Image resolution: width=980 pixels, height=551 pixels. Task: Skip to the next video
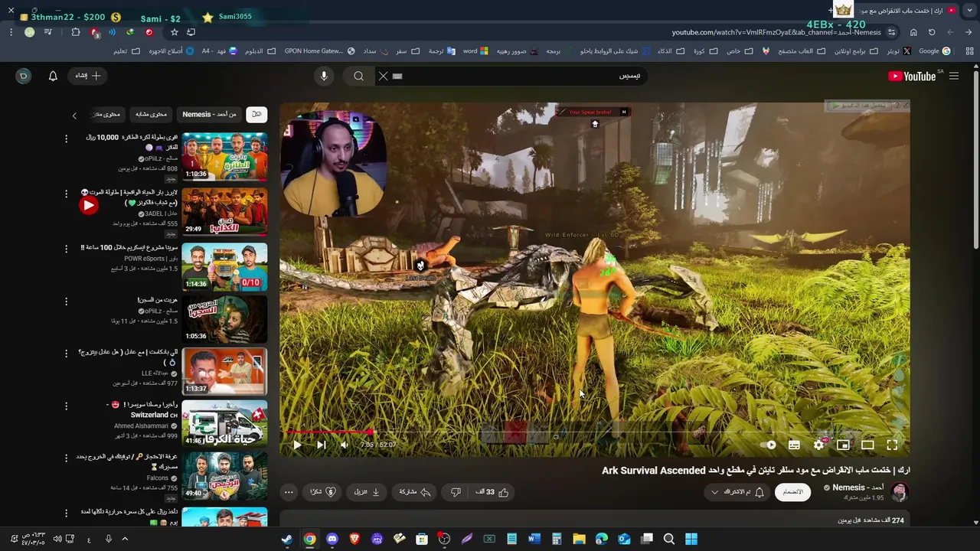(322, 445)
